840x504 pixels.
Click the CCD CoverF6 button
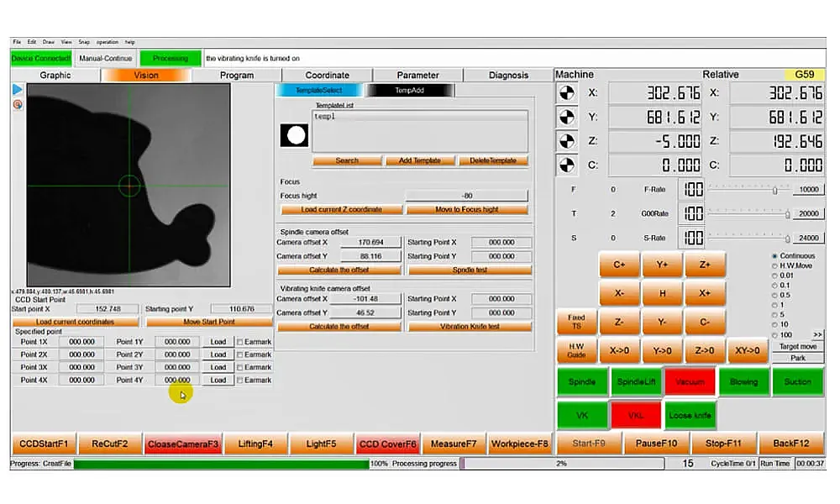pos(387,444)
